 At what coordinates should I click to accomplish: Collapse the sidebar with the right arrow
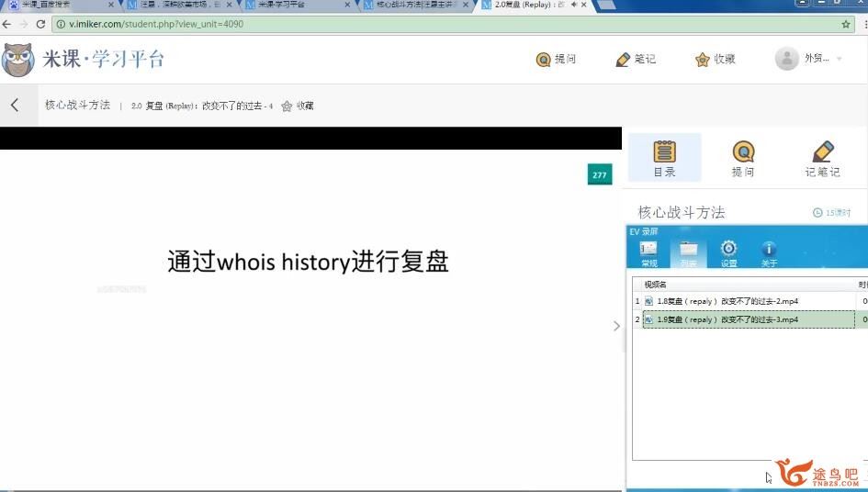coord(616,326)
